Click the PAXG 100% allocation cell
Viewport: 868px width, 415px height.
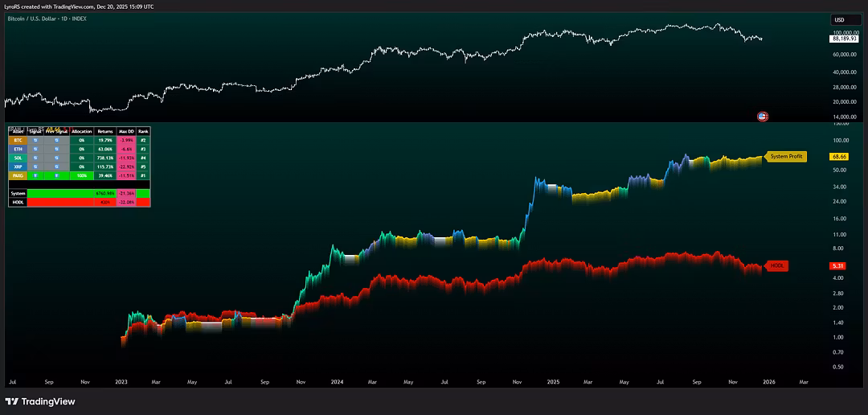tap(82, 175)
